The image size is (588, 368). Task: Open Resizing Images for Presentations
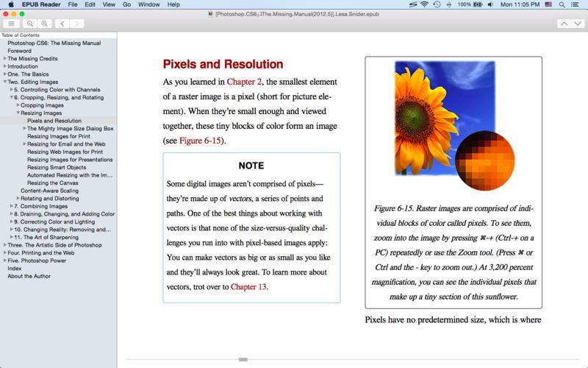point(70,160)
